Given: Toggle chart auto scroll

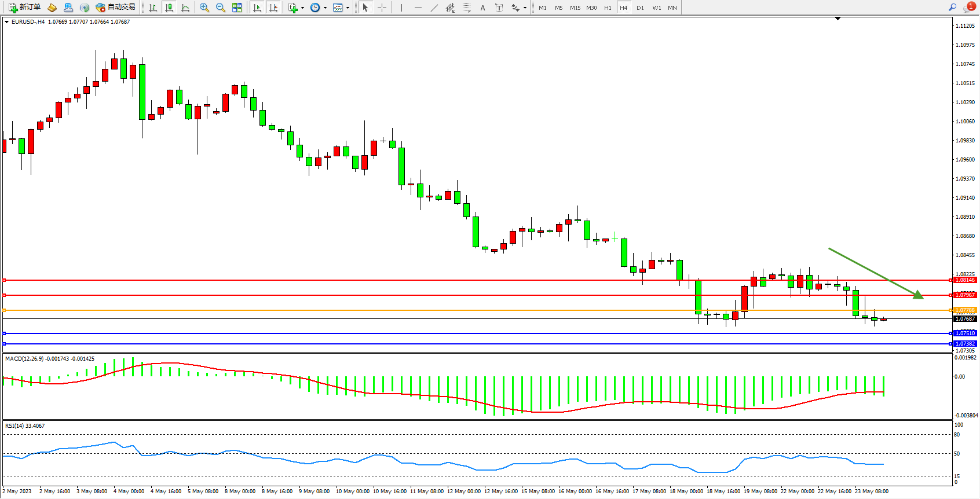Looking at the screenshot, I should point(257,8).
